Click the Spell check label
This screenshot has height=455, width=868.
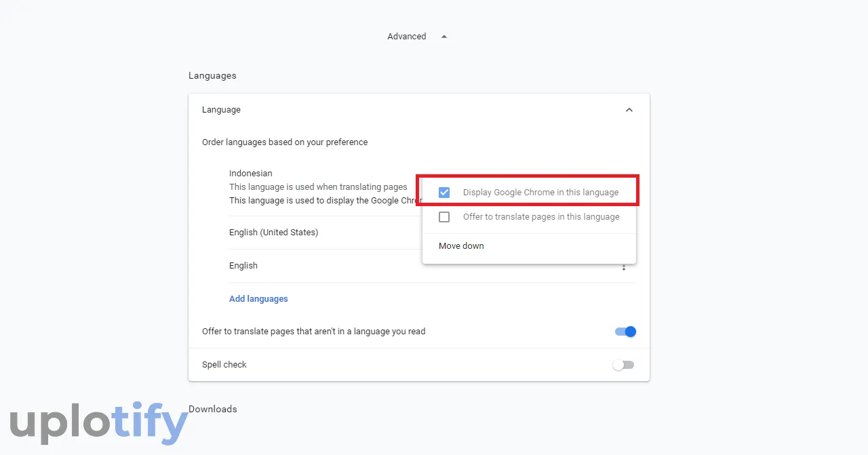(x=224, y=365)
